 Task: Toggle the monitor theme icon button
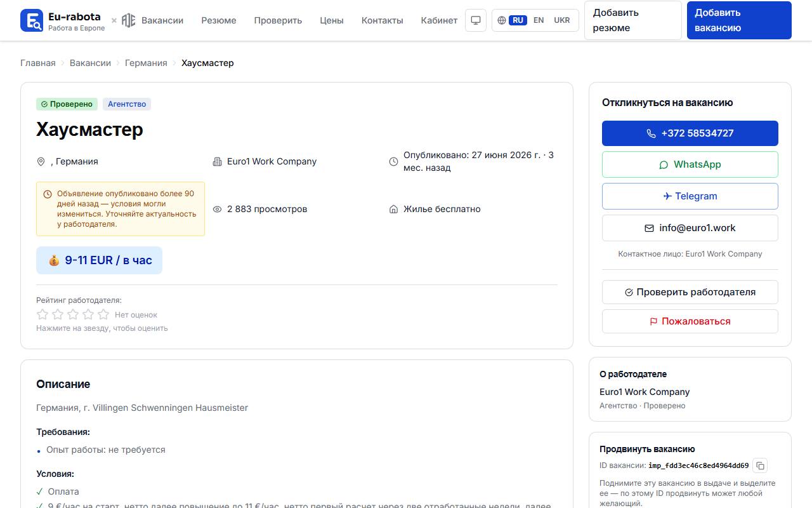pyautogui.click(x=476, y=20)
